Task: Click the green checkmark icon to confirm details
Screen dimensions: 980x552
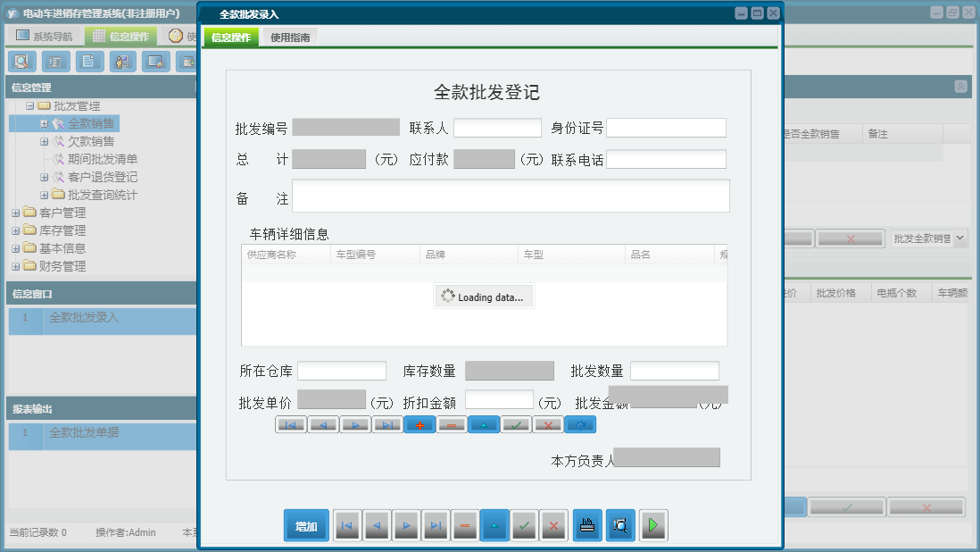Action: [516, 424]
